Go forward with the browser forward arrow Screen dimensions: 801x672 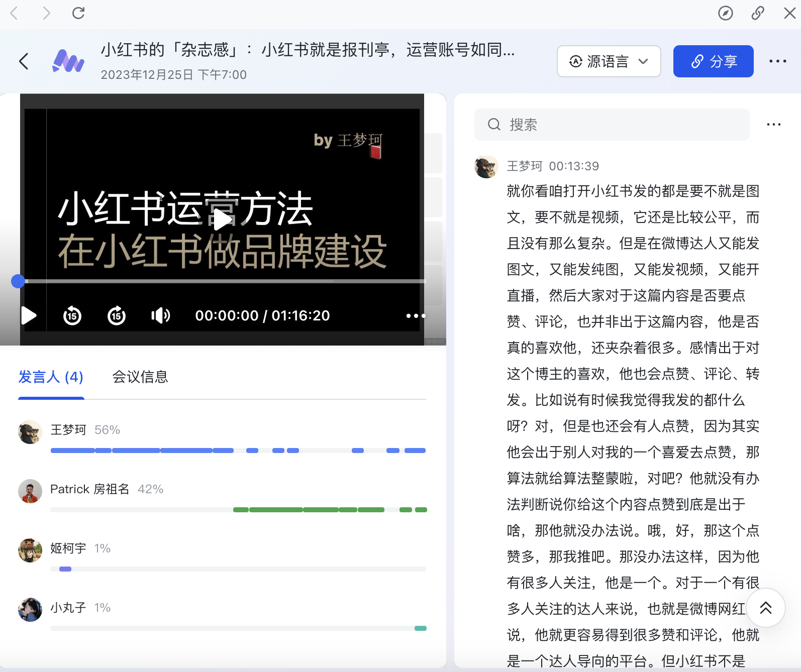(x=46, y=13)
